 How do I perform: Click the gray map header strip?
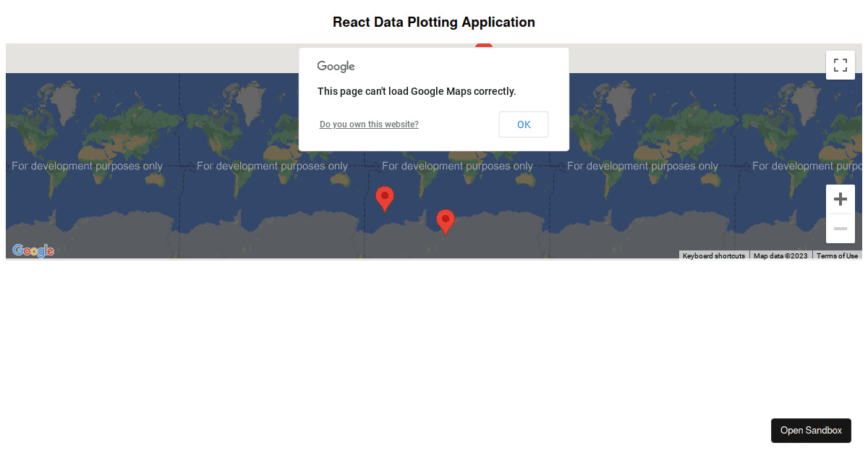click(x=145, y=58)
